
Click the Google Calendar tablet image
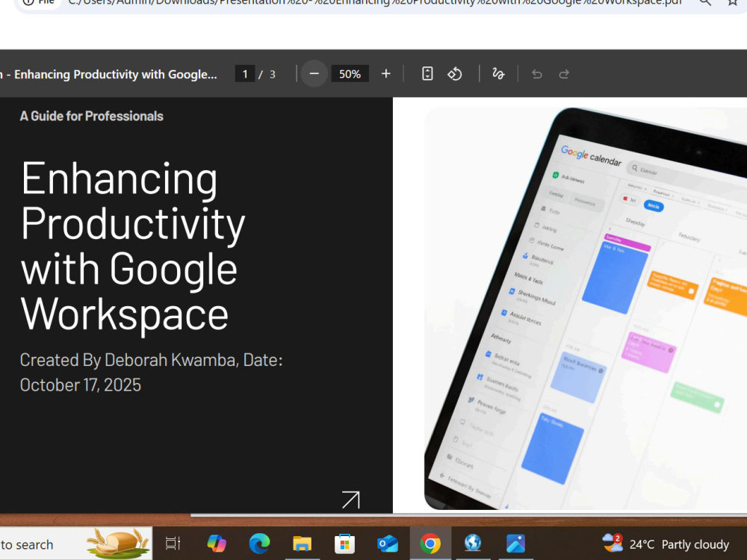[x=586, y=308]
